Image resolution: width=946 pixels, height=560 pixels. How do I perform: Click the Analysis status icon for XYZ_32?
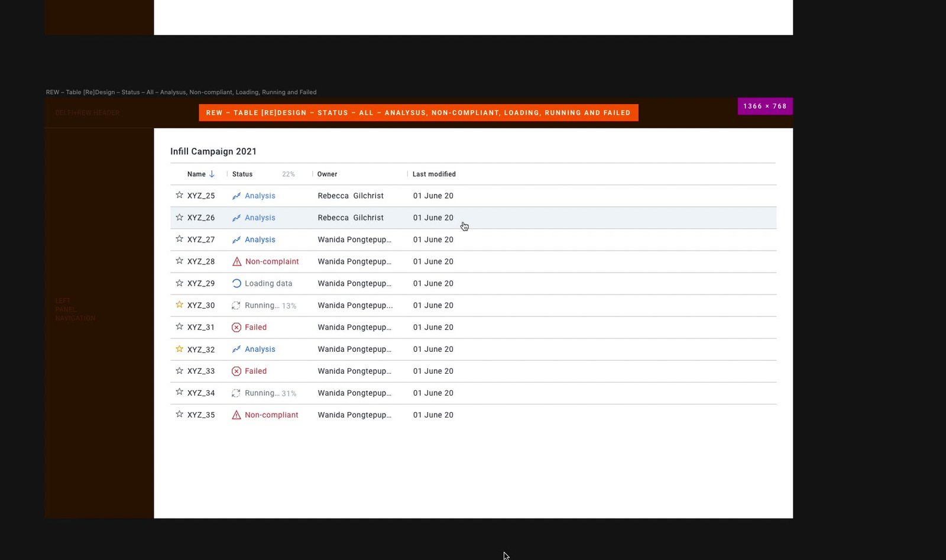[237, 349]
